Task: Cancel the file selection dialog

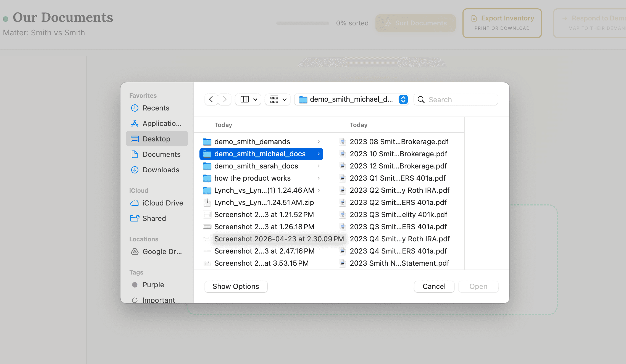Action: [x=434, y=286]
